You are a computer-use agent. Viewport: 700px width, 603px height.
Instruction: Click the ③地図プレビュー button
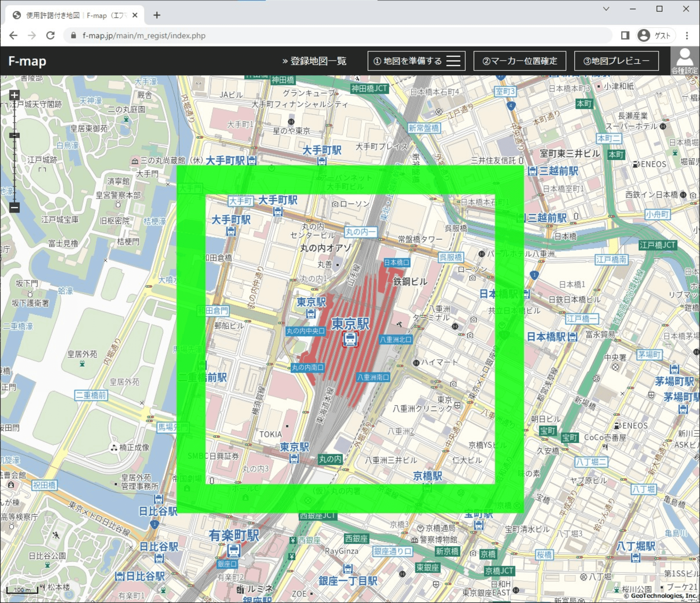617,61
